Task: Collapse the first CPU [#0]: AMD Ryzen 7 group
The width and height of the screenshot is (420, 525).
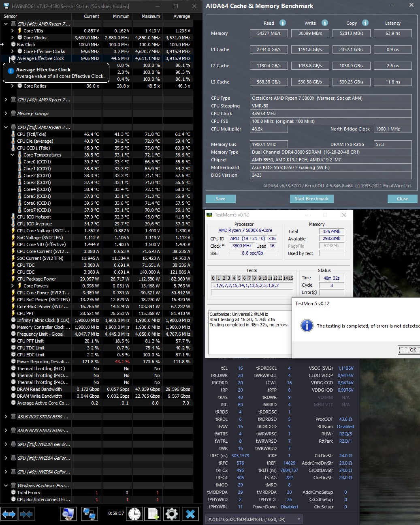Action: [x=6, y=24]
